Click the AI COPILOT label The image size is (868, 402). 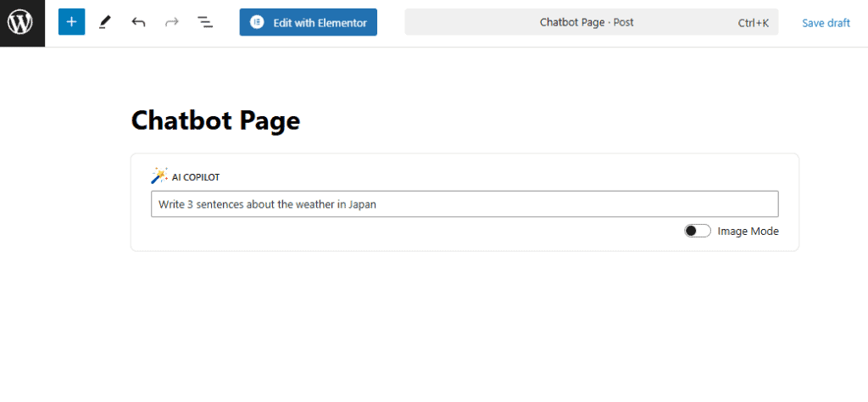[x=196, y=177]
